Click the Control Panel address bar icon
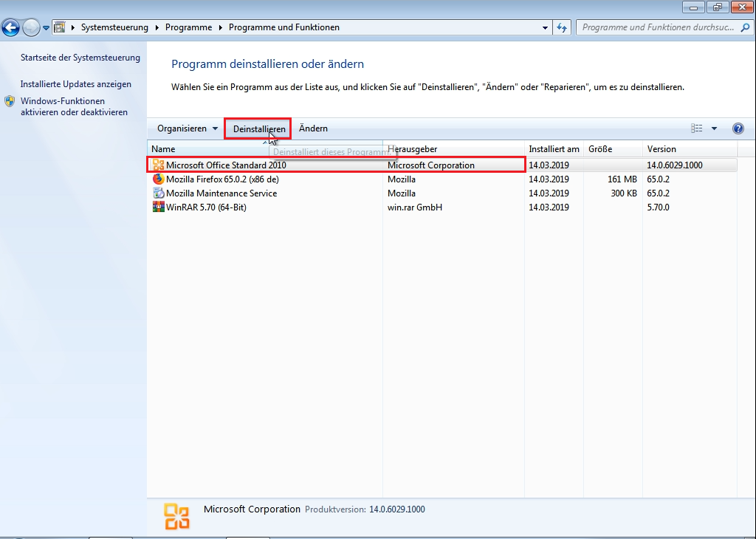 [59, 27]
